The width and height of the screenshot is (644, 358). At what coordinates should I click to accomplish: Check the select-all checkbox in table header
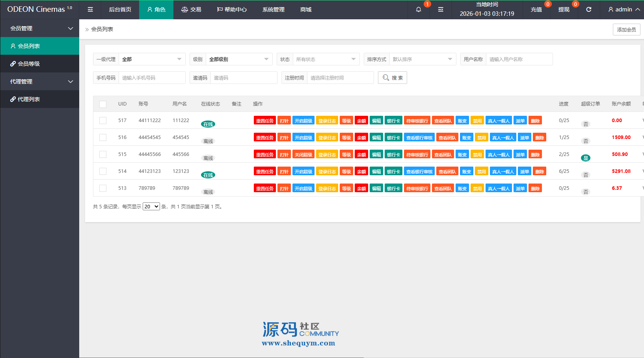coord(103,104)
